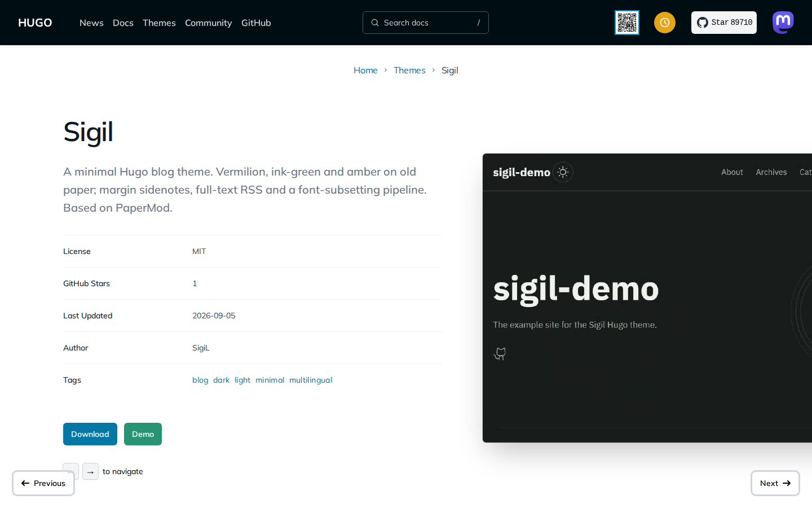Click the yellow clock icon in header

[665, 23]
